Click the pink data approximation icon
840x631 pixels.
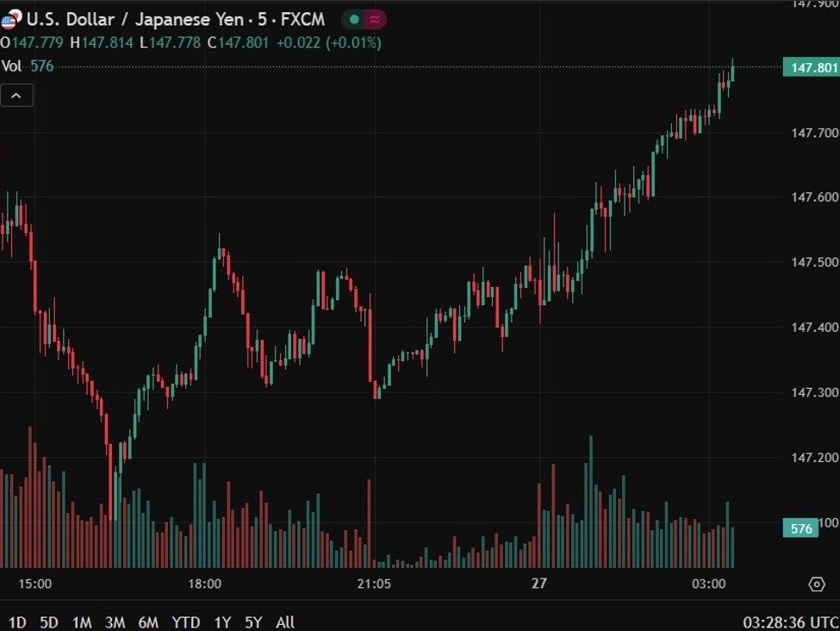point(375,19)
